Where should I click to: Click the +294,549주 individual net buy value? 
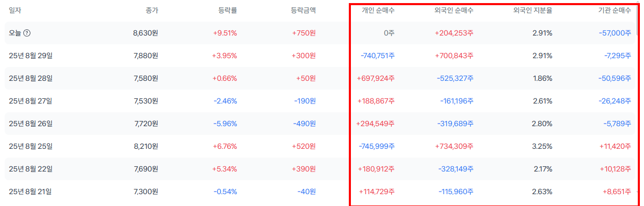pos(376,124)
